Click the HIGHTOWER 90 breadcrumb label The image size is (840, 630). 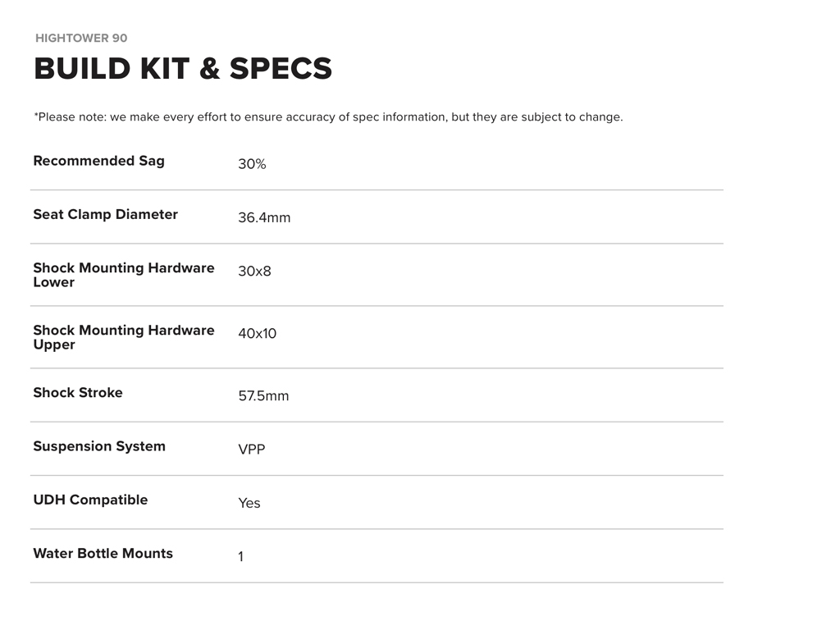(81, 39)
